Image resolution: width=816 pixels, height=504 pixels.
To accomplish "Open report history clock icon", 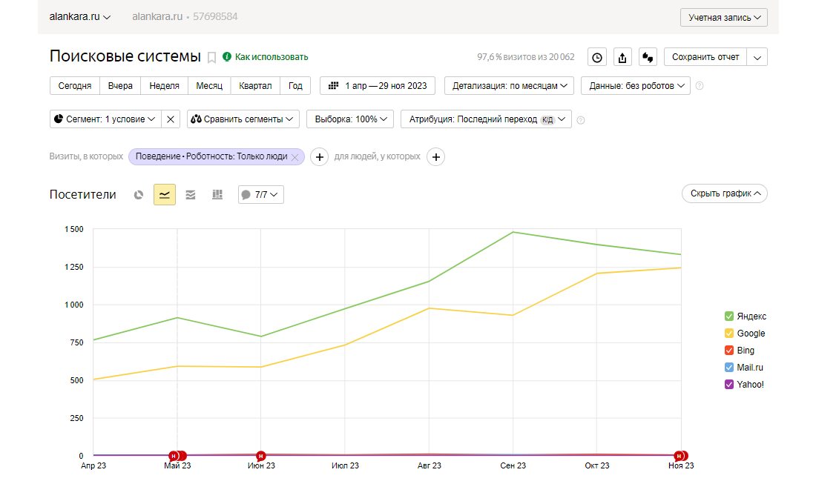I will tap(597, 57).
